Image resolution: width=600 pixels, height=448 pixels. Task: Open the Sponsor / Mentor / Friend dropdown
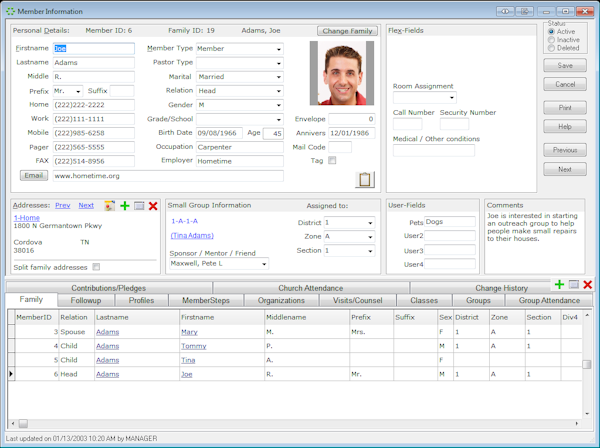coord(264,264)
